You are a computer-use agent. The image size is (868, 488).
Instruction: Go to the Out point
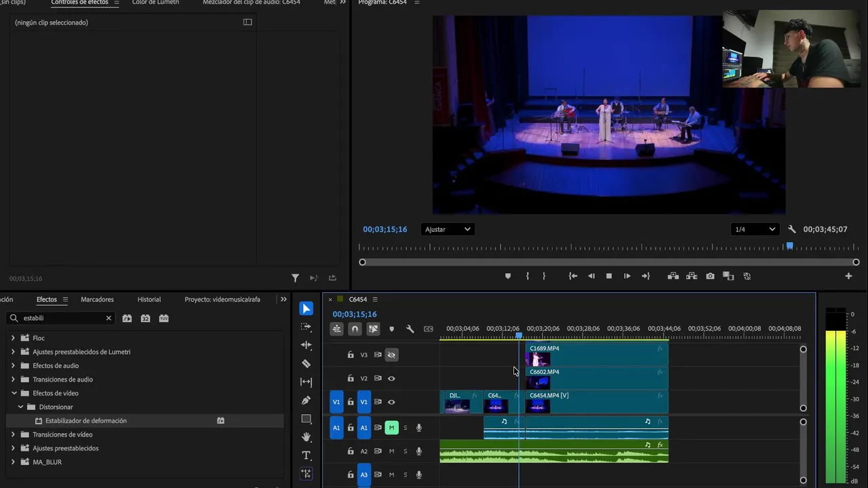[x=646, y=276]
